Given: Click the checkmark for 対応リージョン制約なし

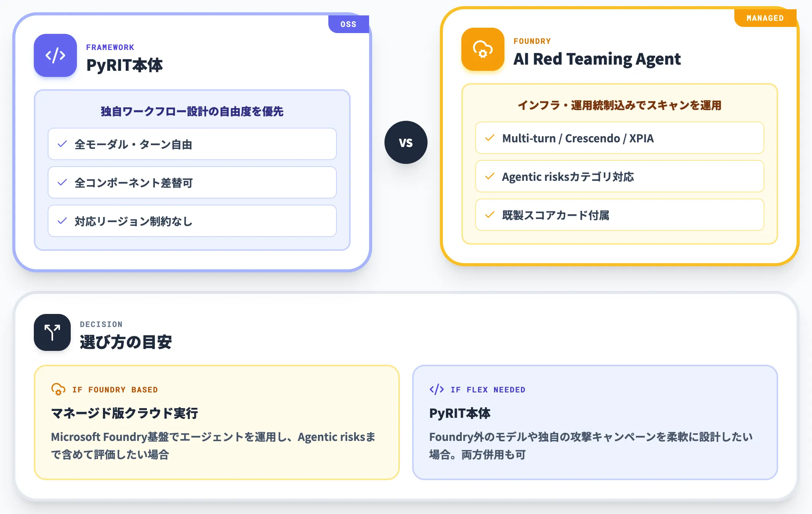Looking at the screenshot, I should coord(62,221).
